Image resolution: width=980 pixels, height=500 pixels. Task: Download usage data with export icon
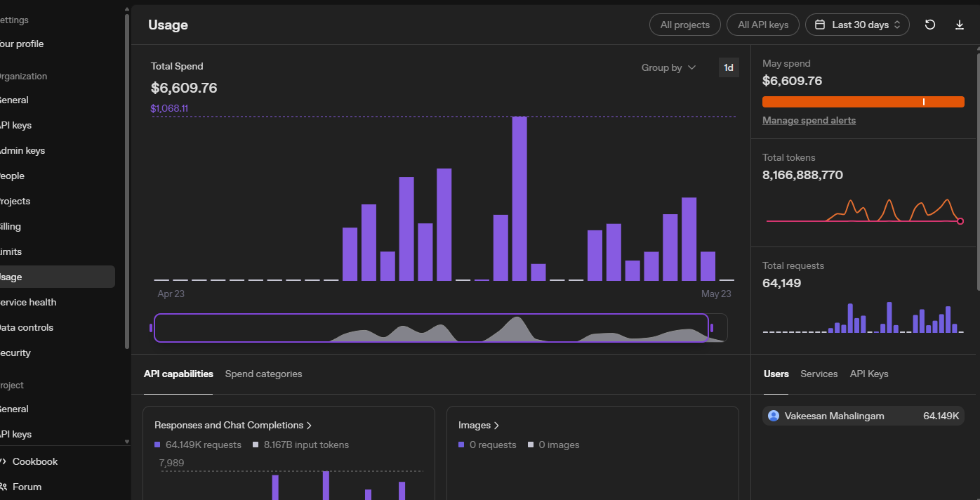(960, 25)
